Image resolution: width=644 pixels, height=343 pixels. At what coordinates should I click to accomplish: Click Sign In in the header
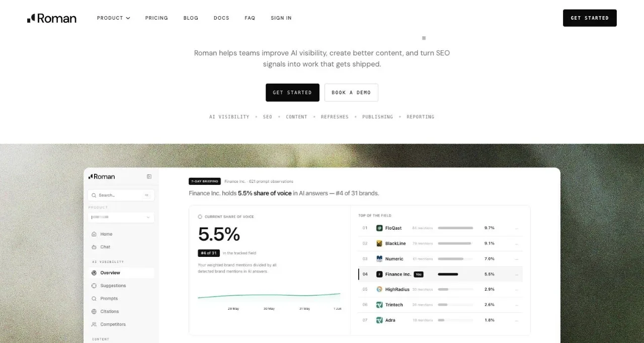pyautogui.click(x=281, y=18)
